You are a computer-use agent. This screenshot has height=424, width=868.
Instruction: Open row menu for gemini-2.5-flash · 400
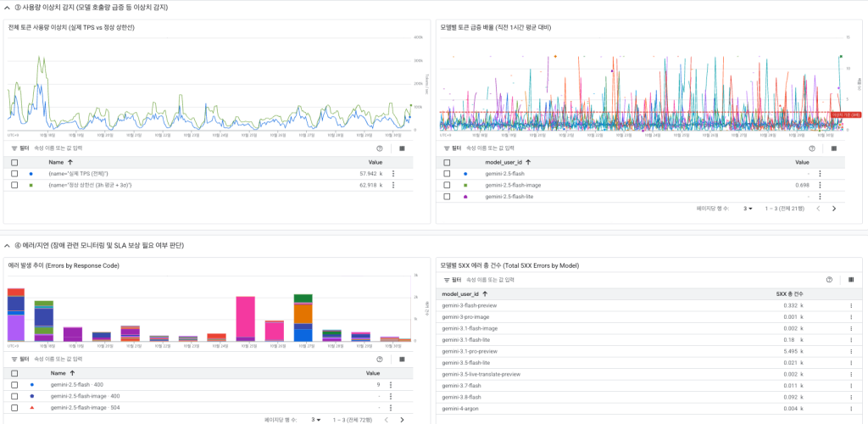391,385
